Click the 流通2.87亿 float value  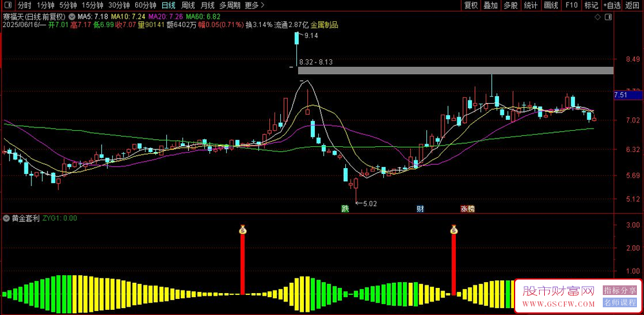pos(291,25)
